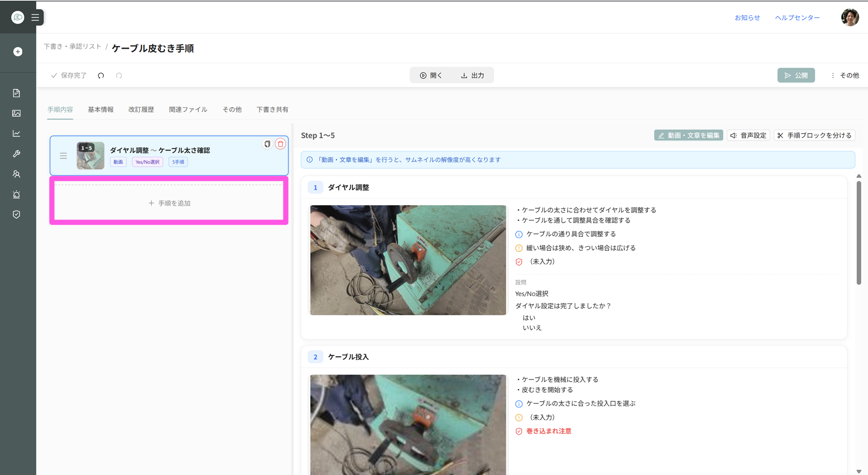The image size is (868, 475).
Task: Open the shield check icon in sidebar
Action: point(16,214)
